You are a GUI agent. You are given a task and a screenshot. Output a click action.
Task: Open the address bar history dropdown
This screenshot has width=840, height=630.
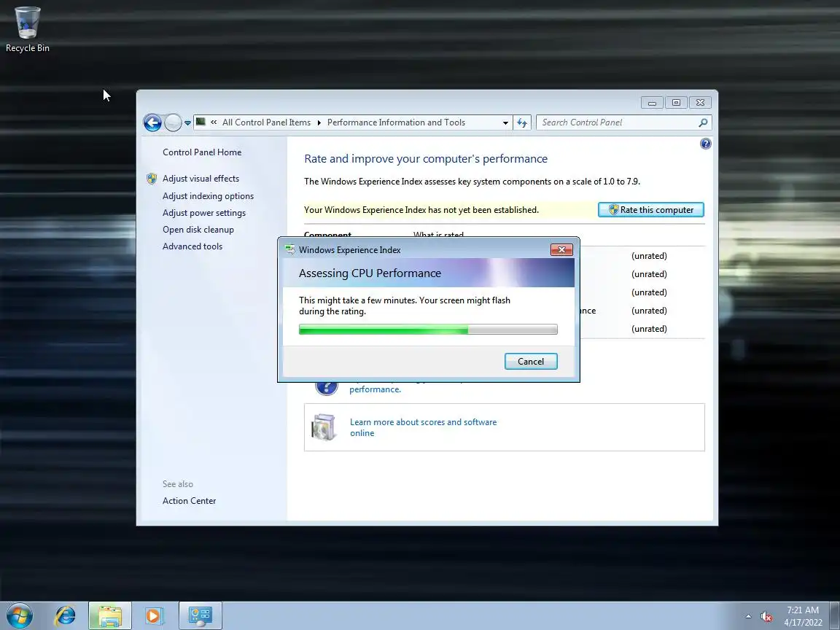tap(505, 122)
